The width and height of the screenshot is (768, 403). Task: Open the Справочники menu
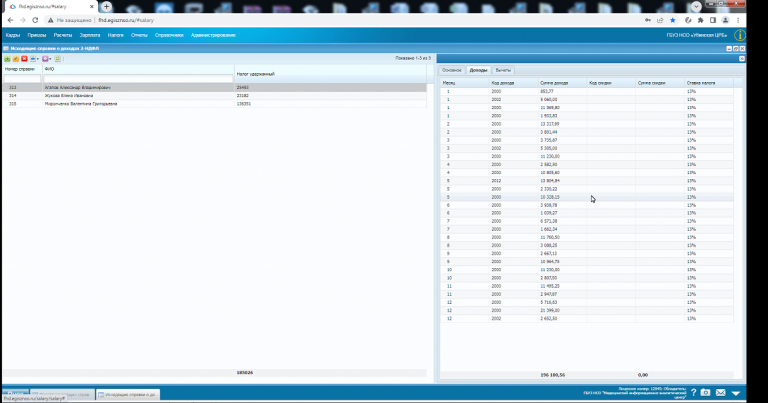tap(169, 35)
